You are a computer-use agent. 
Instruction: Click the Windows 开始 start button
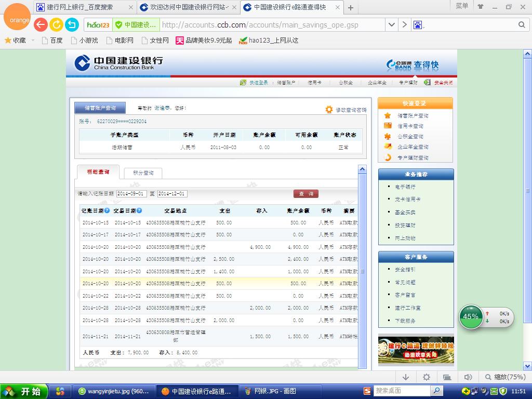(24, 391)
